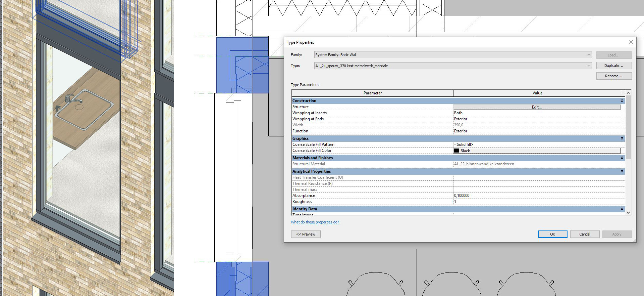This screenshot has height=296, width=644.
Task: Confirm changes with OK
Action: (x=552, y=234)
